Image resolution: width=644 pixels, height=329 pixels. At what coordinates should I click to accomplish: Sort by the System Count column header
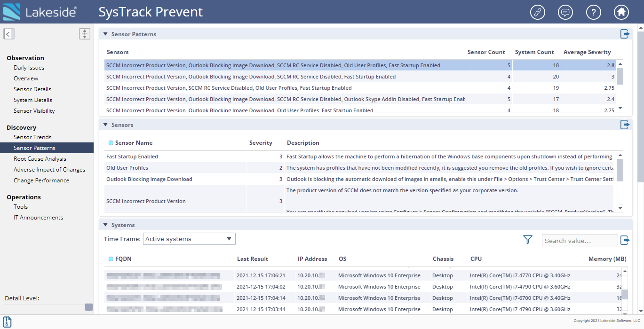[534, 52]
